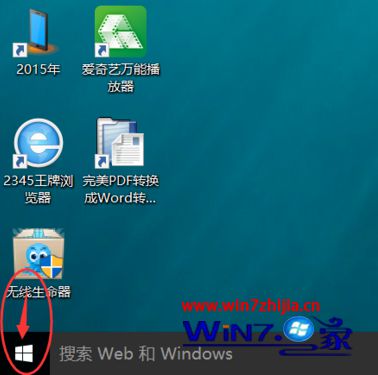Click the 完美PDF转换成Word转... label text

[x=120, y=189]
